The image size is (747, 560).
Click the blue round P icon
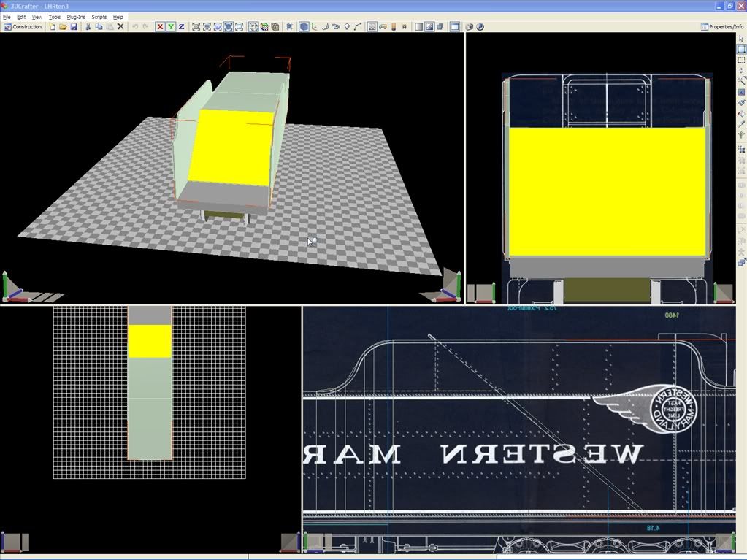coord(480,27)
